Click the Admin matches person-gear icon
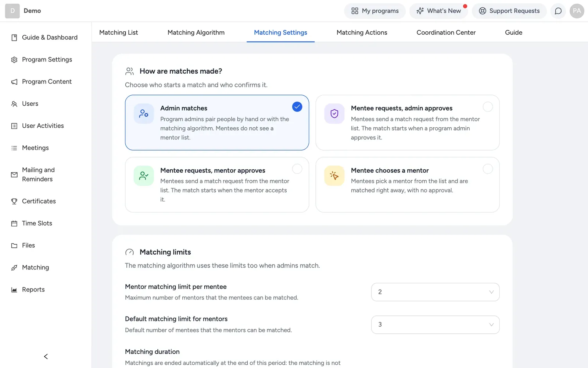Image resolution: width=588 pixels, height=368 pixels. coord(144,114)
